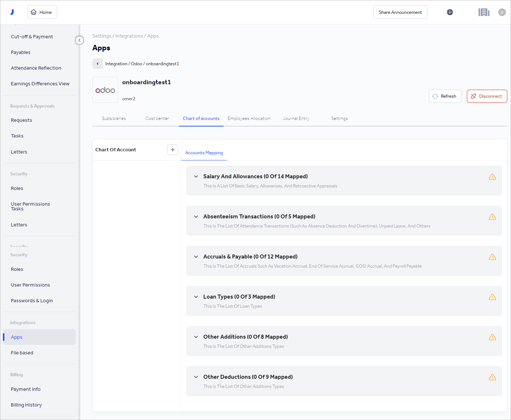
Task: Expand Accruals & Payable section
Action: [x=196, y=257]
